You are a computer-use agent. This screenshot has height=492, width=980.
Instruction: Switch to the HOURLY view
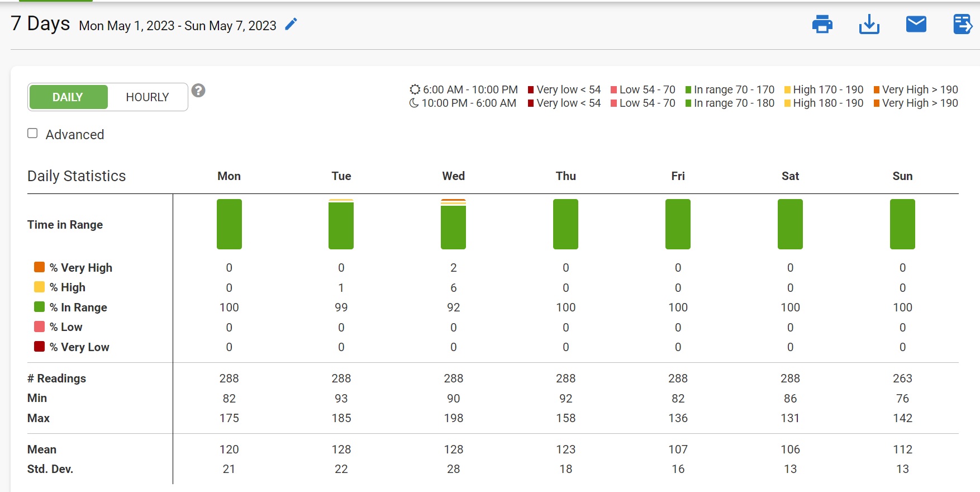tap(148, 97)
